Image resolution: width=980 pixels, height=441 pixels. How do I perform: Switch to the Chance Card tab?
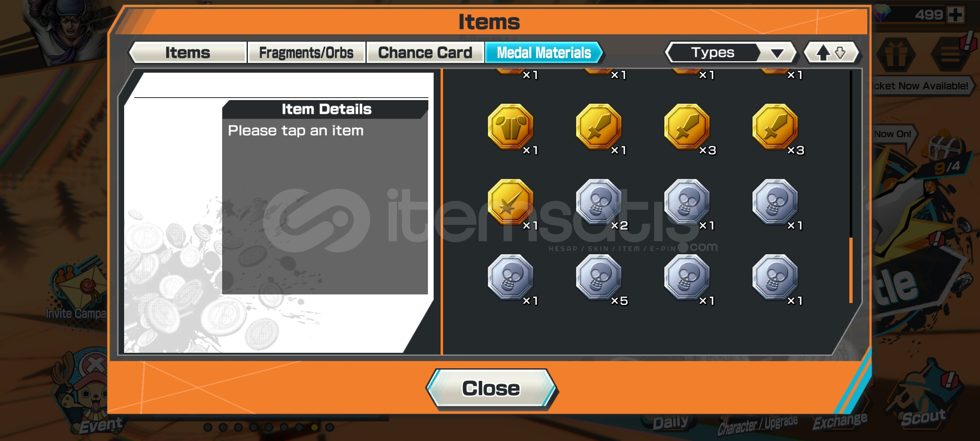425,53
